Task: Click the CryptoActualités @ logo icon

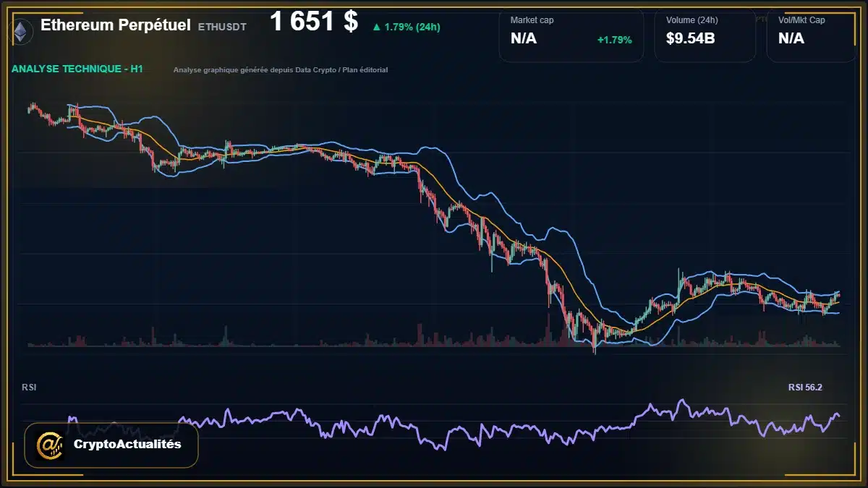Action: pos(50,445)
